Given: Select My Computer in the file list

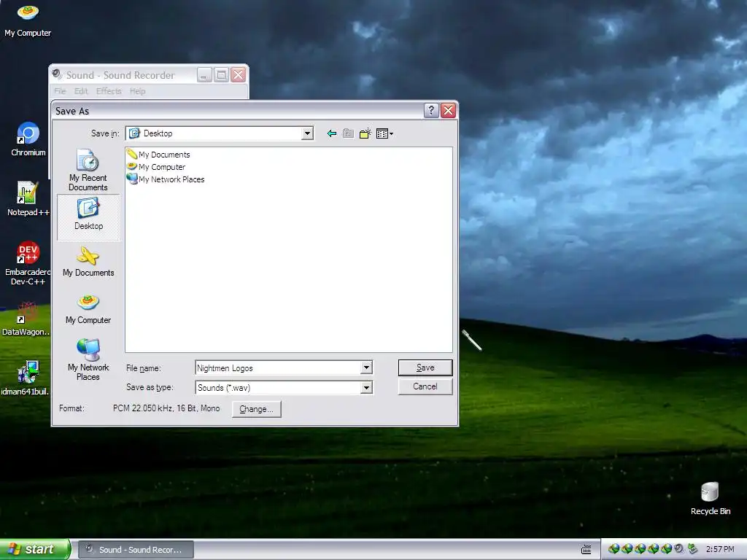Looking at the screenshot, I should coord(156,167).
